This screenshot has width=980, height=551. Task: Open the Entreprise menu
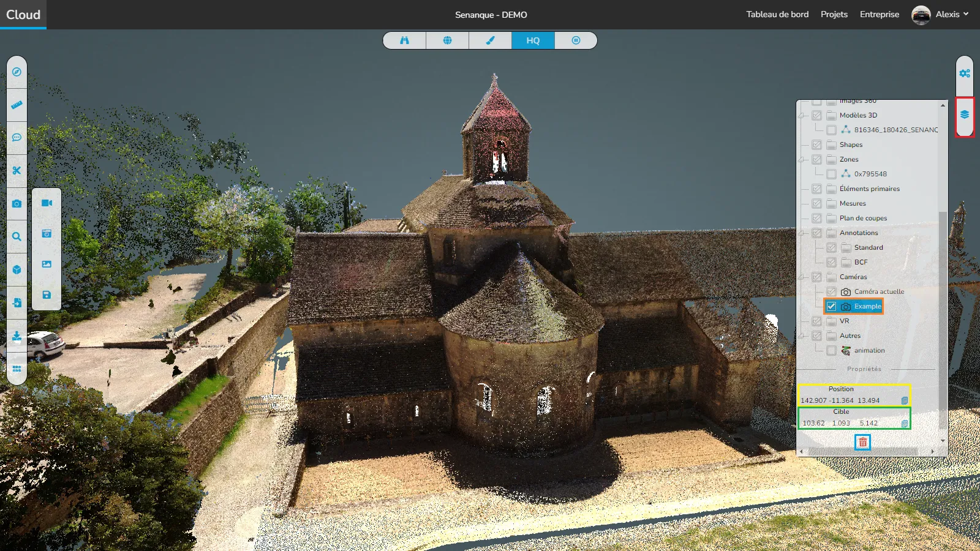[x=880, y=14]
